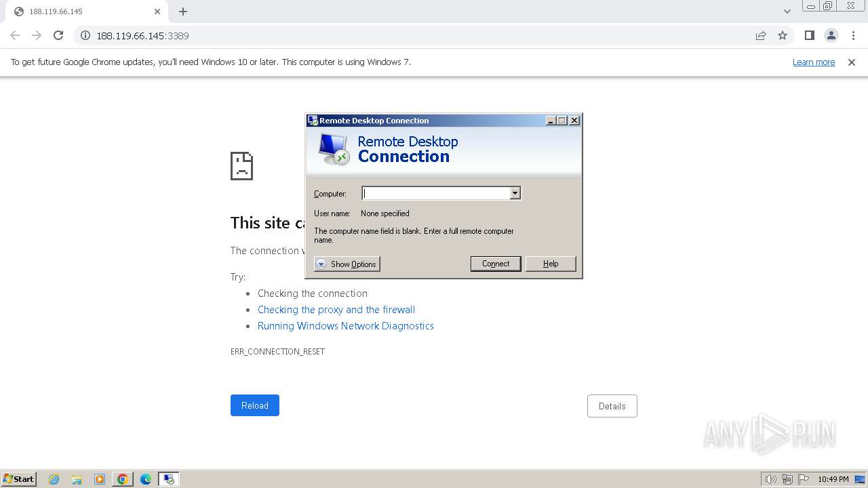Open the Action Center flag icon
868x488 pixels.
pos(804,479)
